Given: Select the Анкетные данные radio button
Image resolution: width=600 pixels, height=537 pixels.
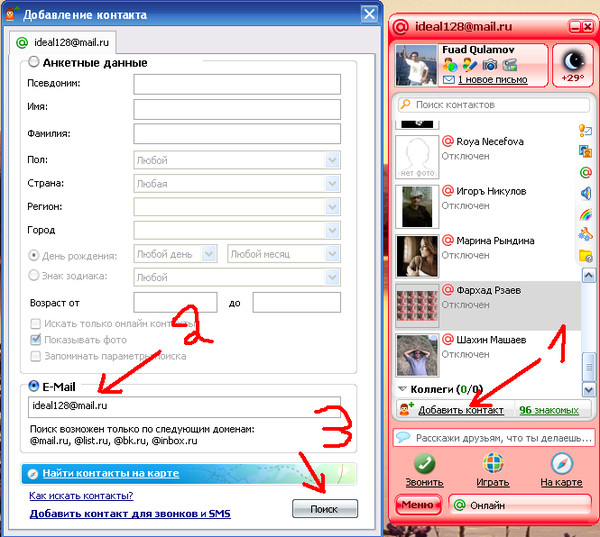Looking at the screenshot, I should (x=34, y=62).
